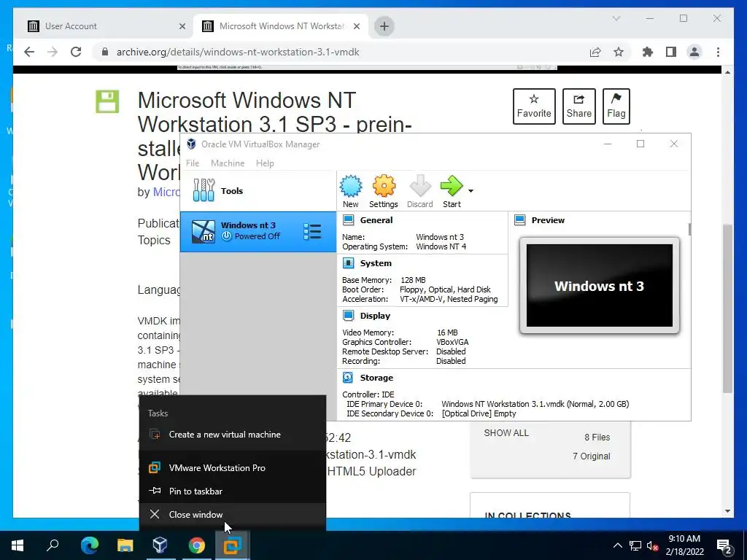Viewport: 747px width, 560px height.
Task: Bookmark this page with star icon
Action: 619,52
